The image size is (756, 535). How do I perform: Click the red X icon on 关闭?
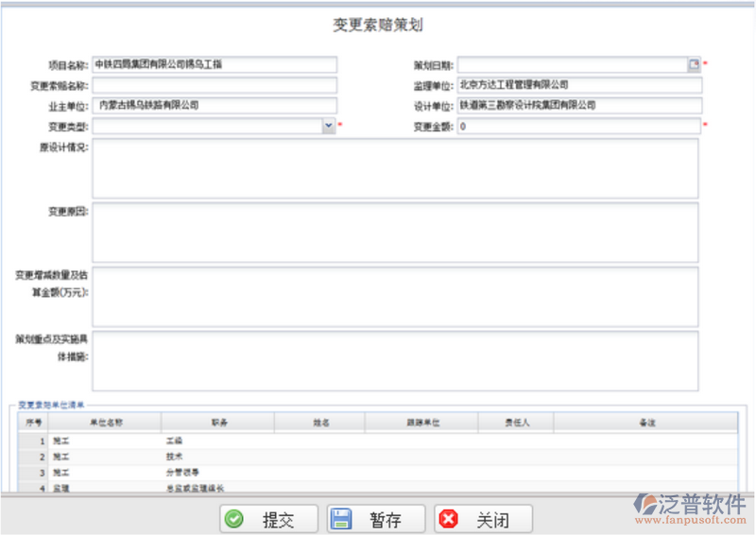click(448, 519)
